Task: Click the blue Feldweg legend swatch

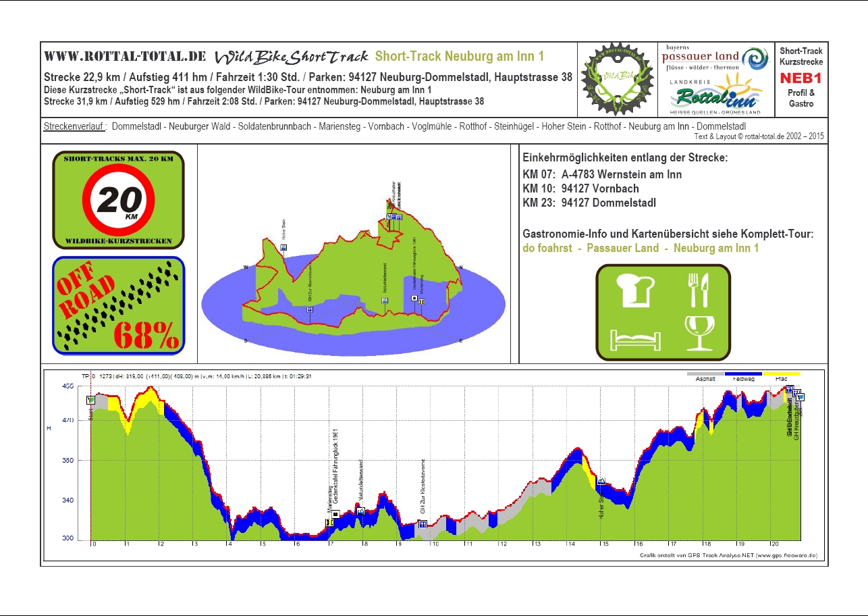Action: pos(743,374)
